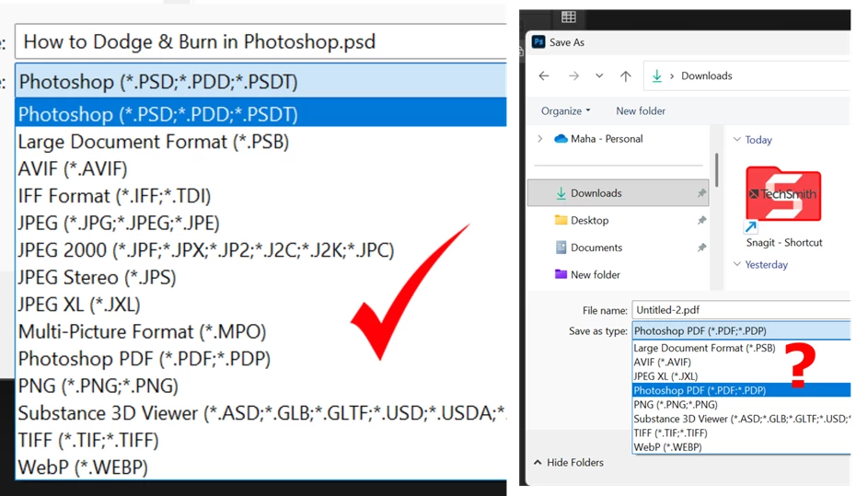The height and width of the screenshot is (496, 868).
Task: Select highlighted Photoshop PDF in Save As list
Action: click(x=741, y=390)
